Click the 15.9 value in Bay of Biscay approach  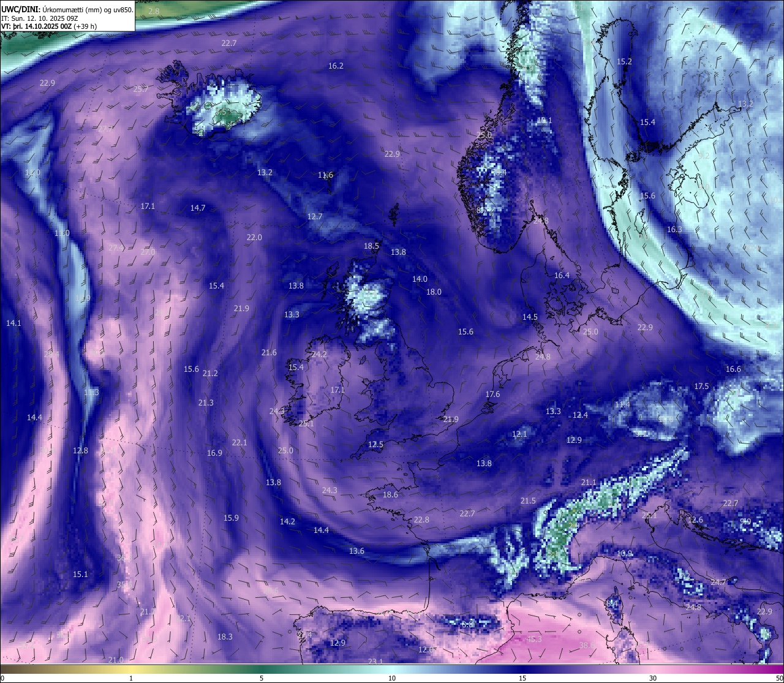[231, 518]
